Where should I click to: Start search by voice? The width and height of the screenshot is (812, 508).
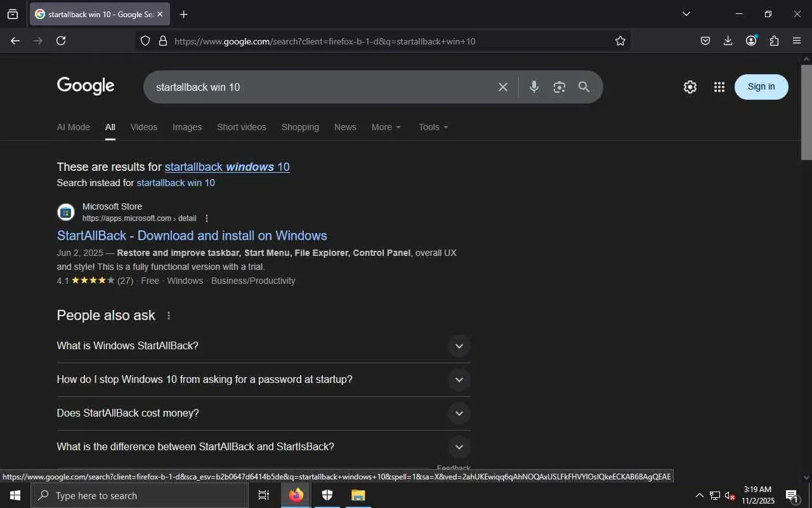coord(534,87)
